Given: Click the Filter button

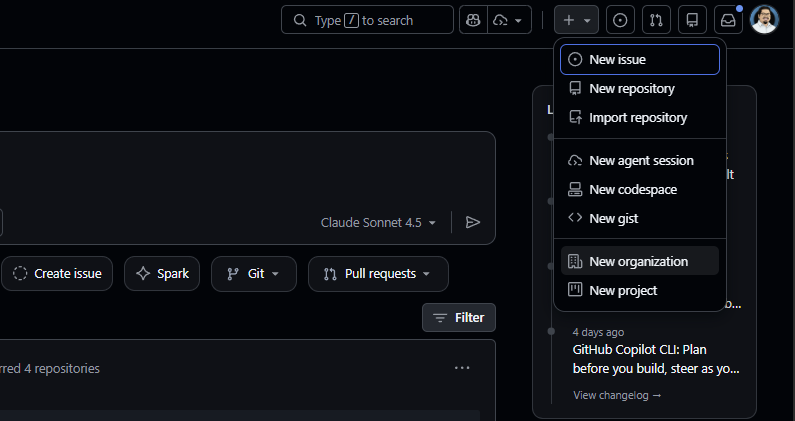Looking at the screenshot, I should [459, 318].
